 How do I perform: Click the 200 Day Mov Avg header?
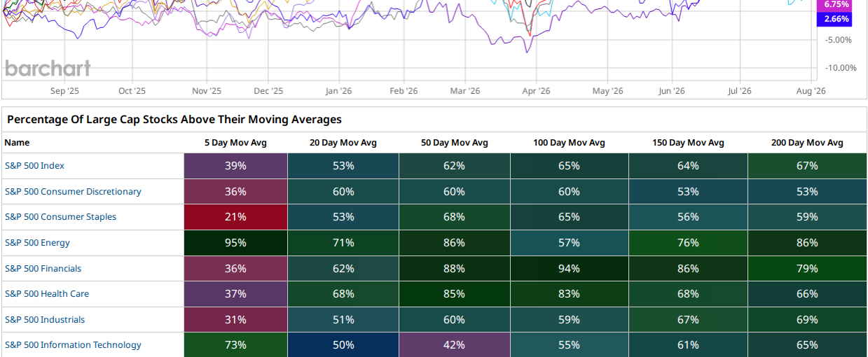click(807, 143)
